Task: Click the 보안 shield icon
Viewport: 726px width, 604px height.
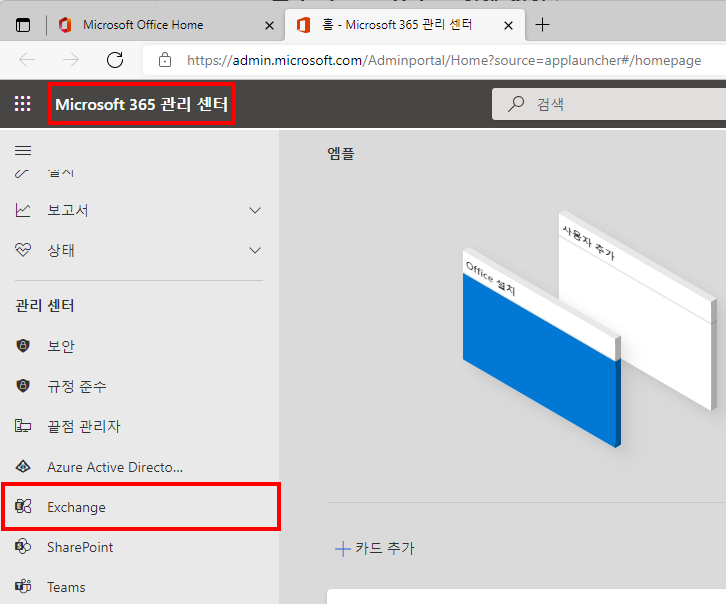Action: 23,345
